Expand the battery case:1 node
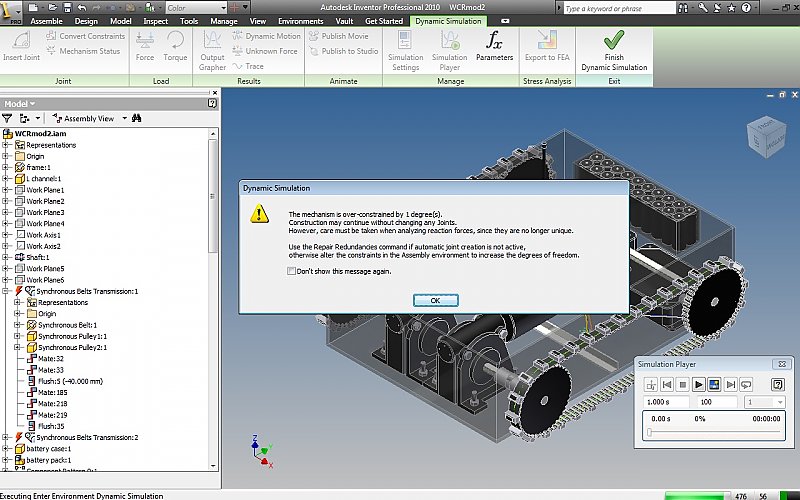Screen dimensions: 800x500 coord(6,448)
